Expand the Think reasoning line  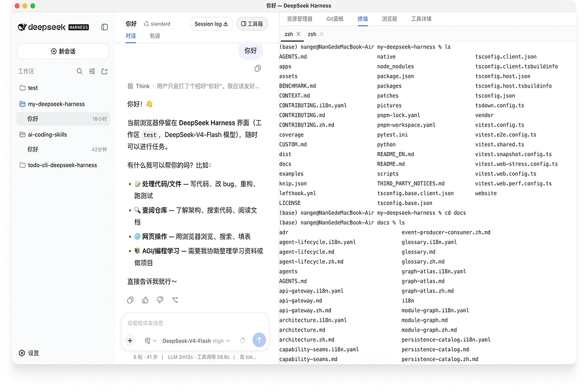pyautogui.click(x=193, y=86)
